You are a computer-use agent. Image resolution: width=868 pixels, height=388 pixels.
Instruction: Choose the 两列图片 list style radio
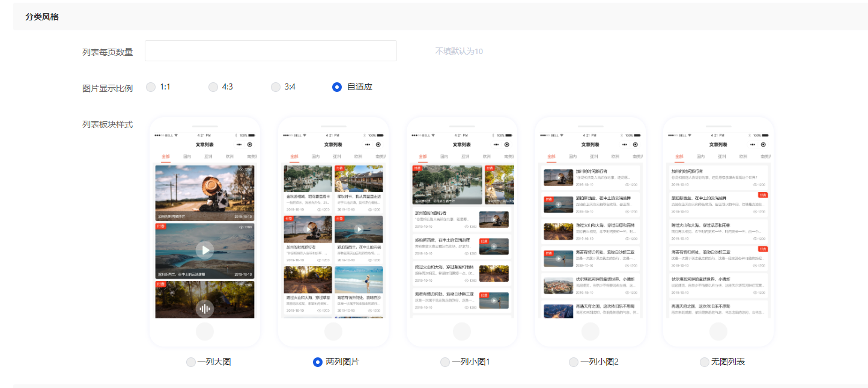[x=318, y=362]
